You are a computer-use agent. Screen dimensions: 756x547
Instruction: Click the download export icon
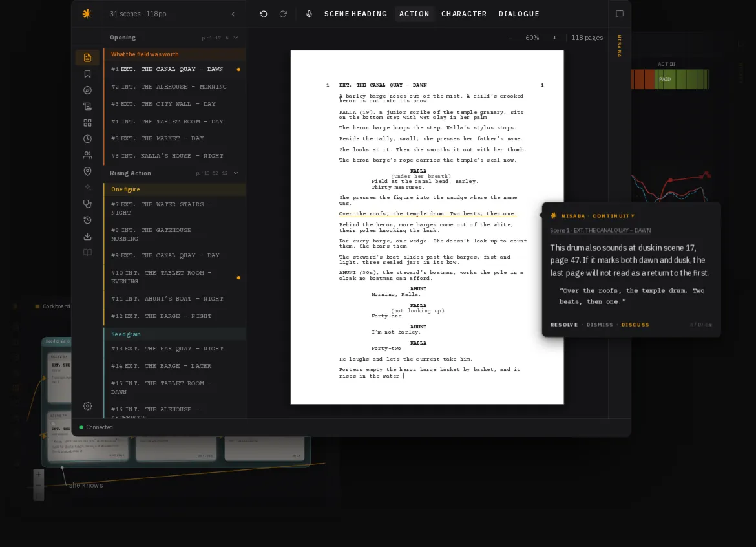pos(87,236)
